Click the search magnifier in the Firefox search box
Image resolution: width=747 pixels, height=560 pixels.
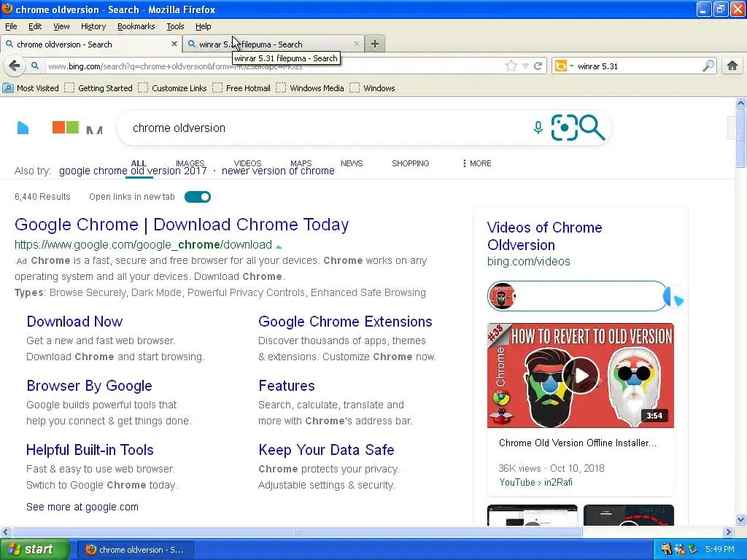[x=708, y=66]
